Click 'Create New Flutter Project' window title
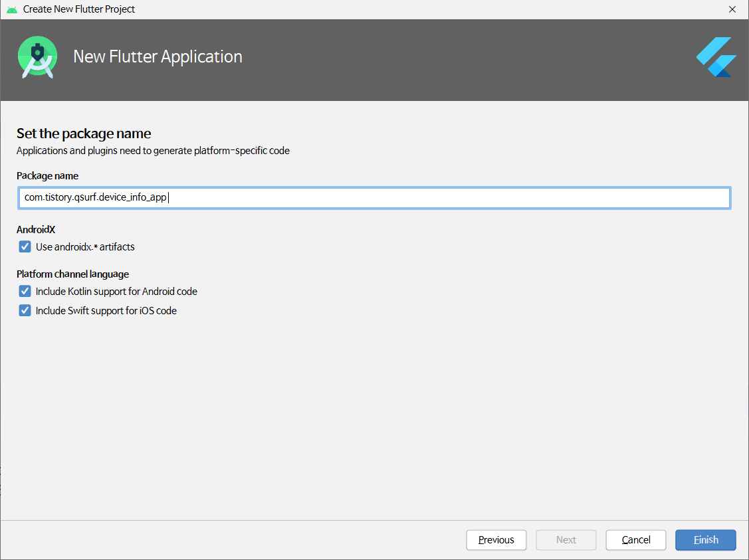 79,9
